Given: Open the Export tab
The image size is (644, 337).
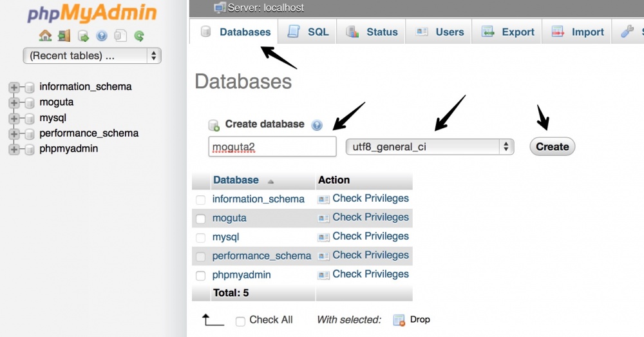Looking at the screenshot, I should [507, 32].
